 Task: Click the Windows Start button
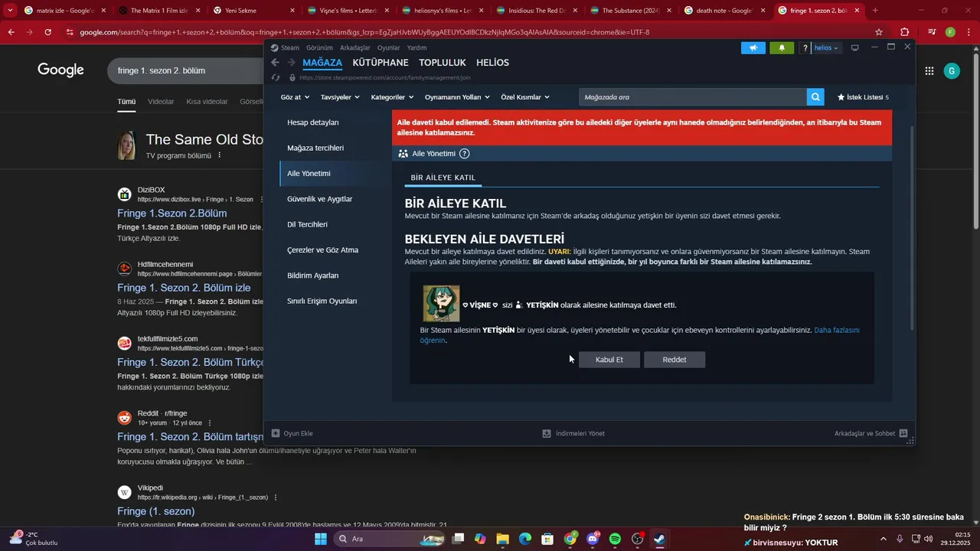[321, 539]
